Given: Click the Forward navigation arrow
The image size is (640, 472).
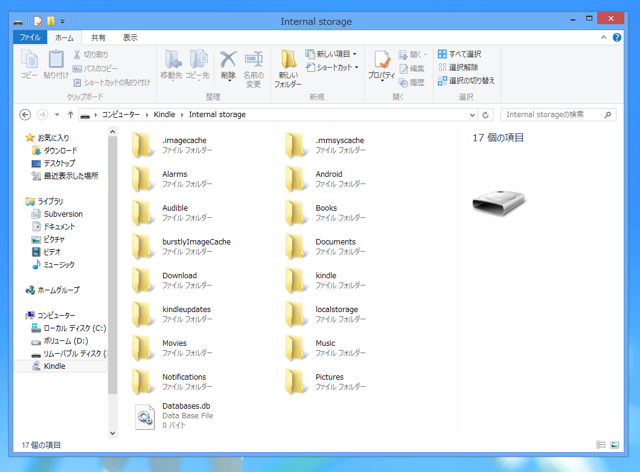Looking at the screenshot, I should (x=42, y=115).
